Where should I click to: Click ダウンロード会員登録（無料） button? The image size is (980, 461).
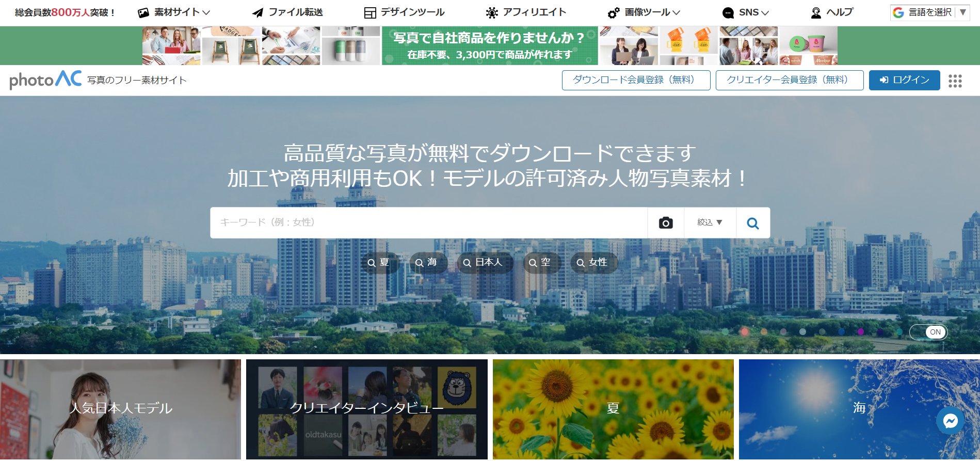click(636, 80)
